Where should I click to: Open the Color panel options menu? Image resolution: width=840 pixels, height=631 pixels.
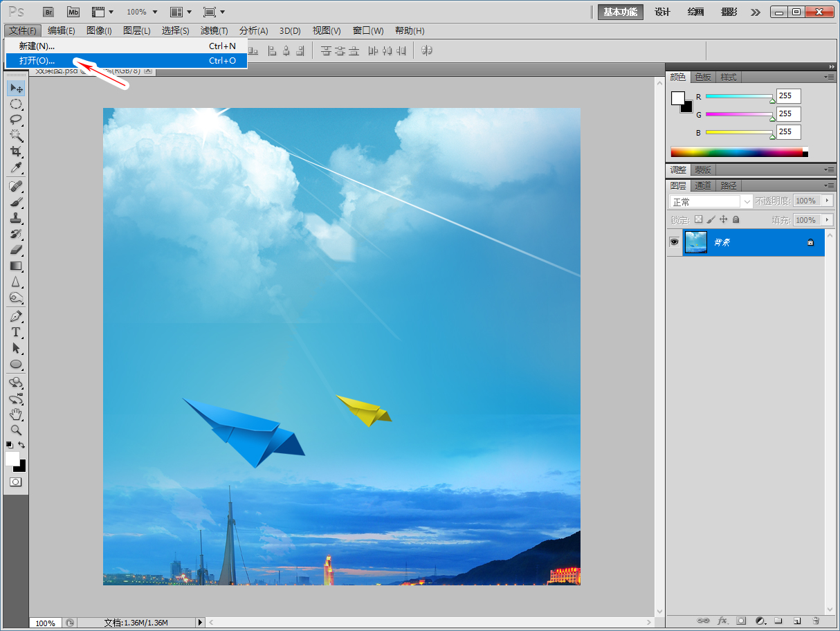click(x=828, y=77)
